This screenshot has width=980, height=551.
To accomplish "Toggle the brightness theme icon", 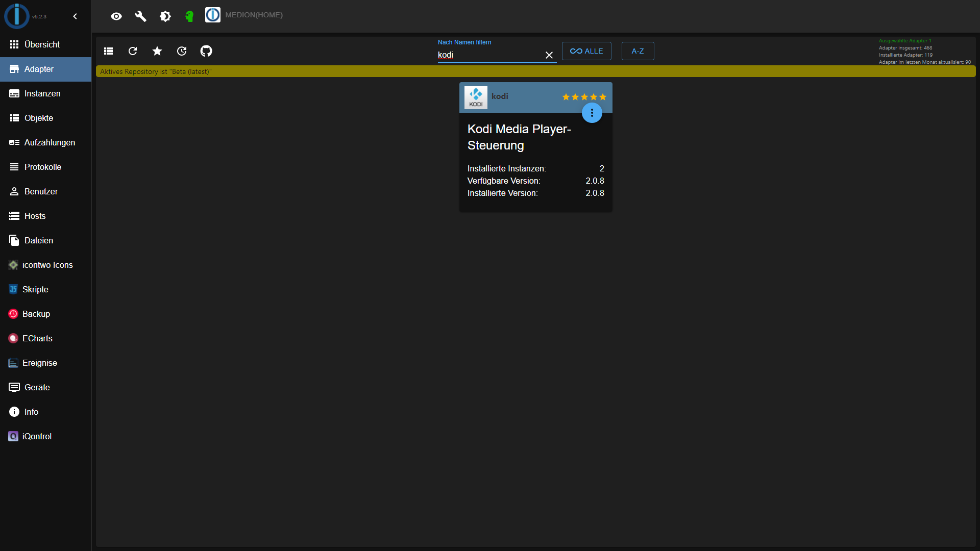I will (x=165, y=16).
